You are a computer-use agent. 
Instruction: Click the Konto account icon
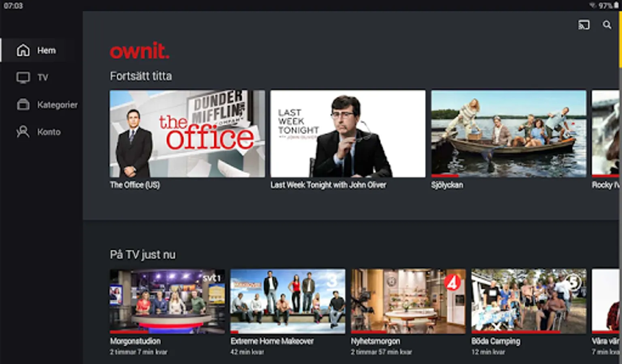coord(23,131)
